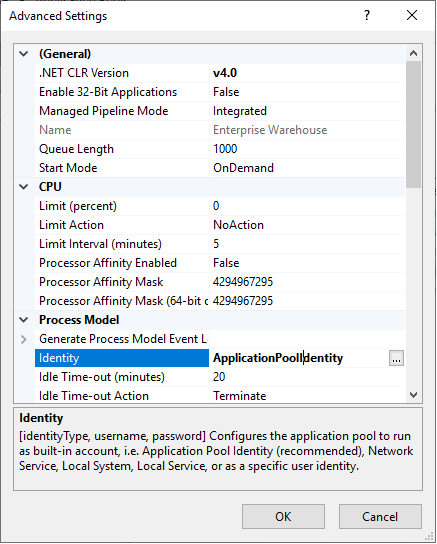Collapse the (General) section chevron
Viewport: 437px width, 544px height.
click(24, 54)
